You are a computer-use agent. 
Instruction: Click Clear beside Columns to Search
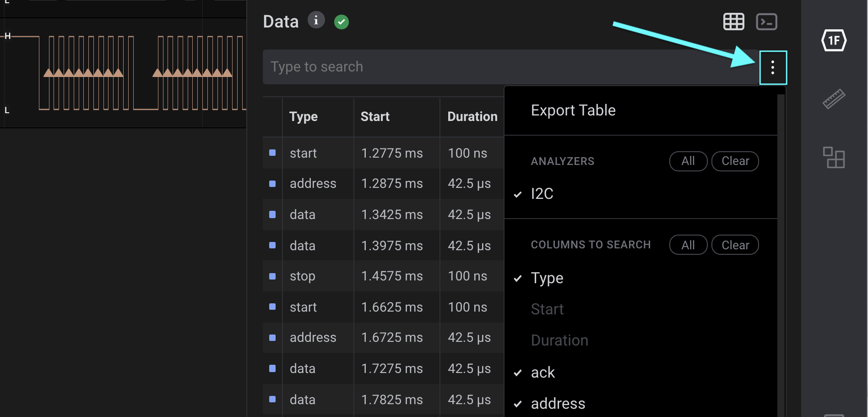pyautogui.click(x=735, y=244)
